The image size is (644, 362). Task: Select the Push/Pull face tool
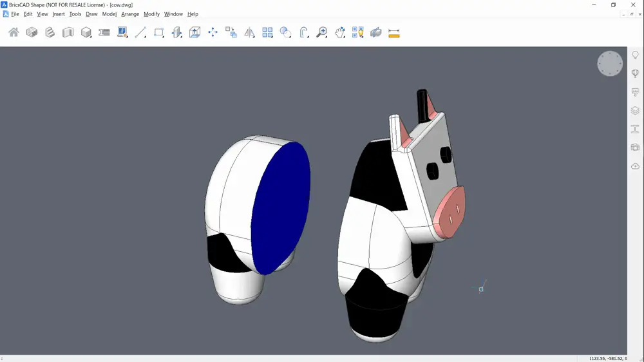(x=176, y=32)
